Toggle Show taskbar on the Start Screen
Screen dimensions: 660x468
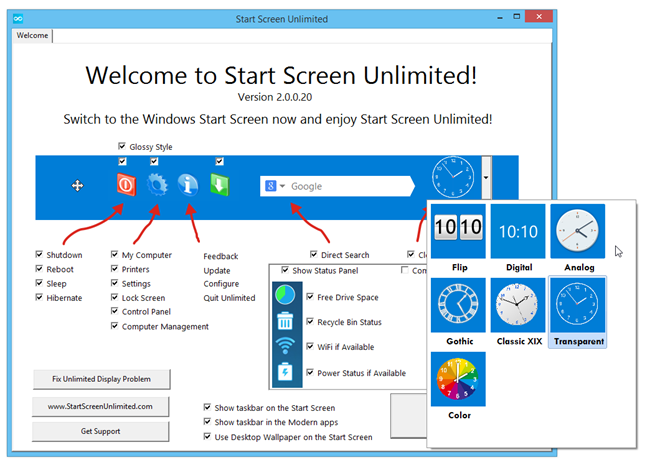pyautogui.click(x=207, y=407)
